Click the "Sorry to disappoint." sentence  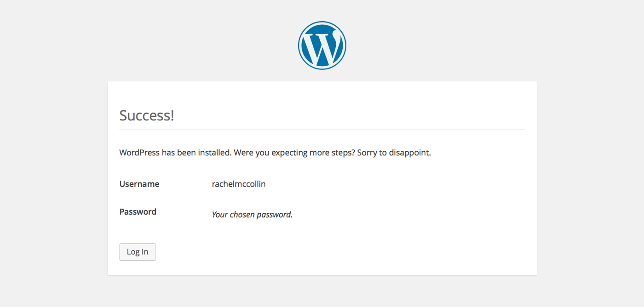click(x=393, y=152)
